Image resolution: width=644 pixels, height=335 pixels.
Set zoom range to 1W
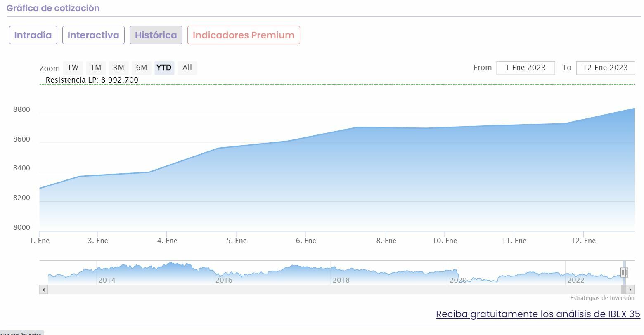[x=73, y=68]
